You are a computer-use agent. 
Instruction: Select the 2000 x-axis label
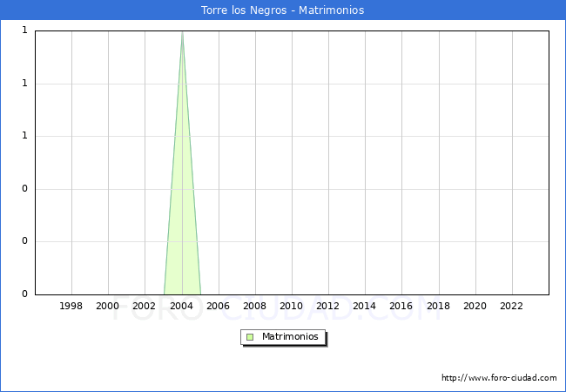click(108, 306)
